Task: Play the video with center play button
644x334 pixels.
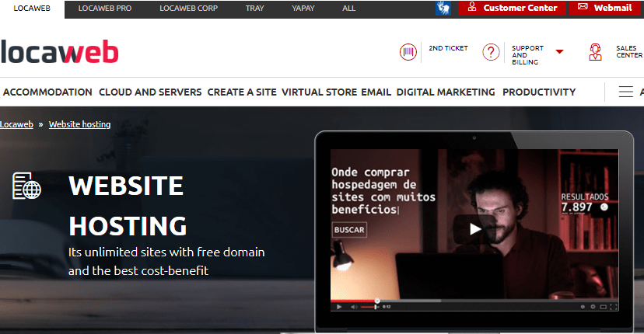Action: tap(474, 229)
